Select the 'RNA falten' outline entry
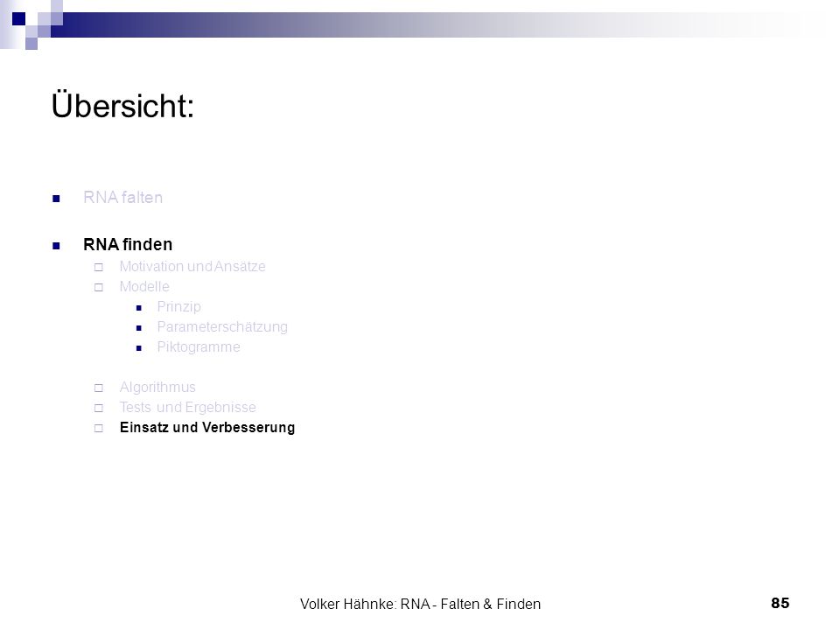The height and width of the screenshot is (630, 840). (x=122, y=198)
